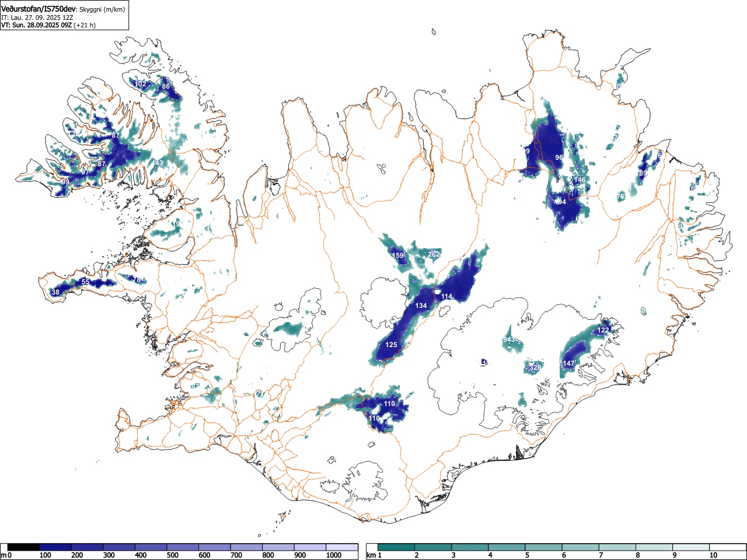Click the 328 visibility value label
747x560 pixels.
[535, 367]
